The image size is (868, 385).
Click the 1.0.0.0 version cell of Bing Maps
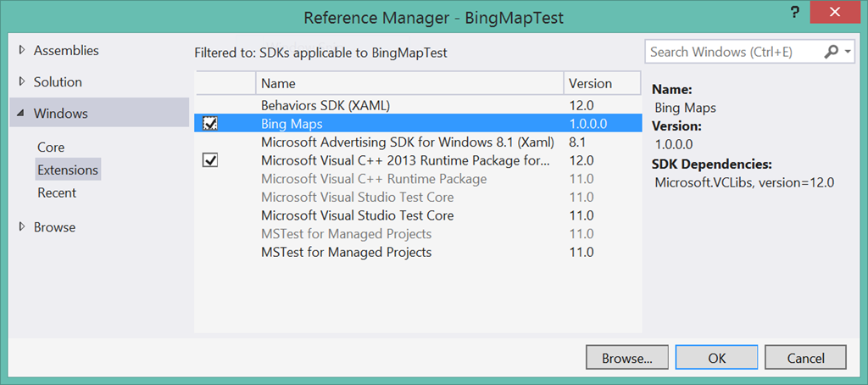(x=588, y=124)
